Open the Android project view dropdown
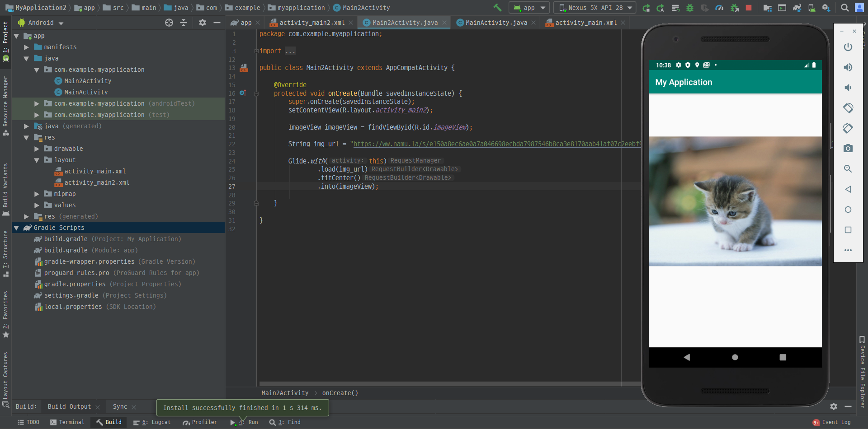 coord(41,23)
